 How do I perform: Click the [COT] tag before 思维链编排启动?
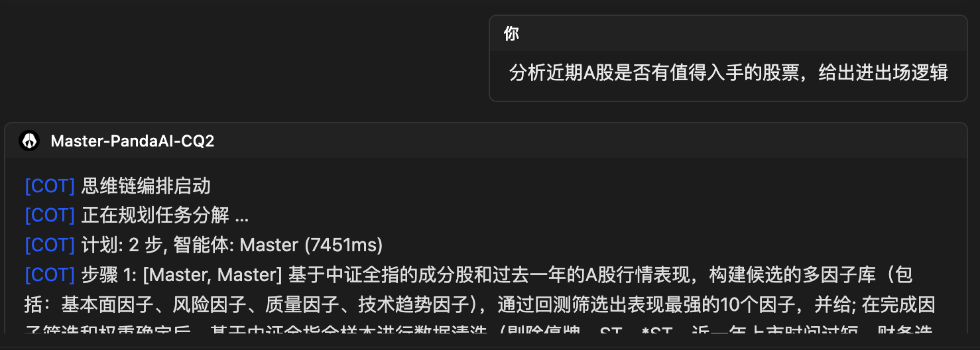pos(50,186)
